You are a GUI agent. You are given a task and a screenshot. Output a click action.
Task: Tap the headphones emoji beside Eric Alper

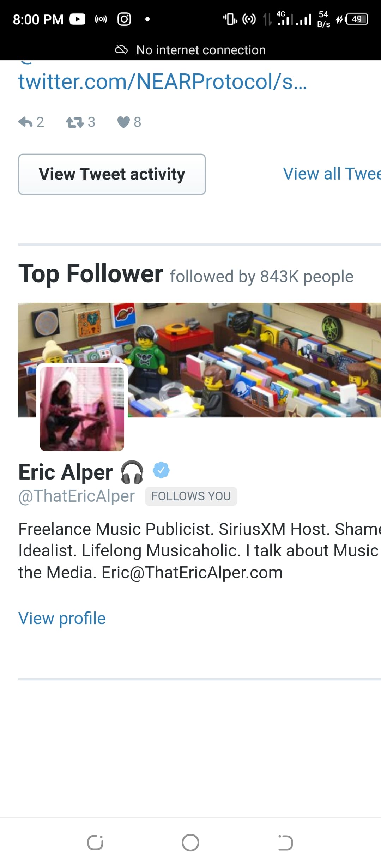pos(132,472)
